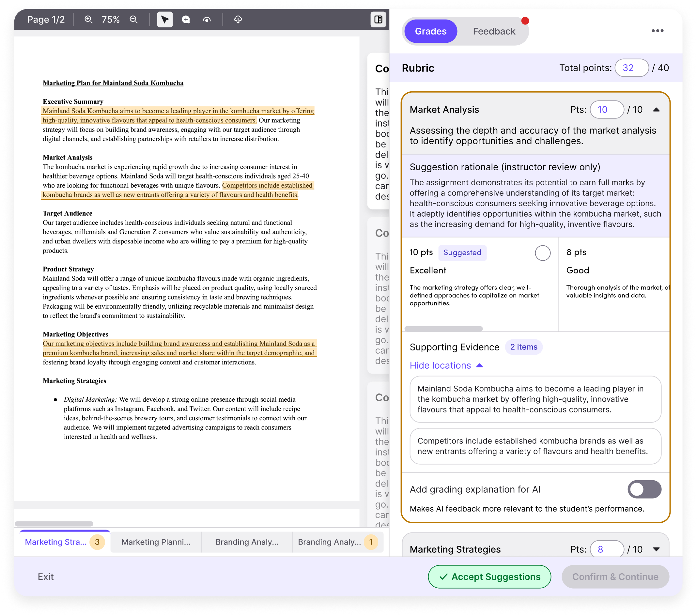Screen dimensions: 697x616
Task: Click Hide locations link
Action: 446,365
